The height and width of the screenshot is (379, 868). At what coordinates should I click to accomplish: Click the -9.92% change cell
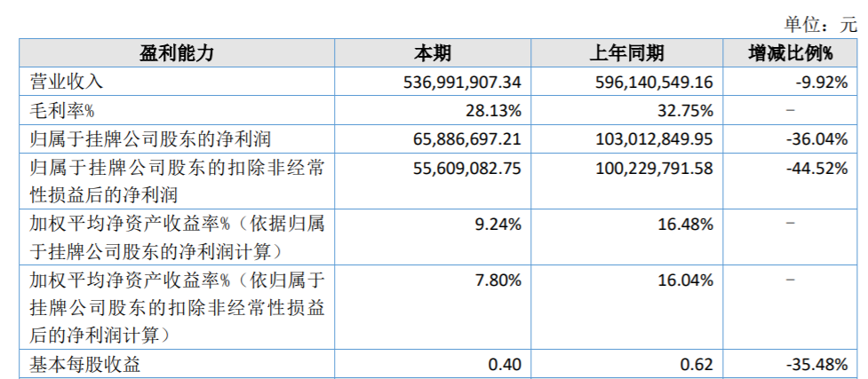pos(822,83)
